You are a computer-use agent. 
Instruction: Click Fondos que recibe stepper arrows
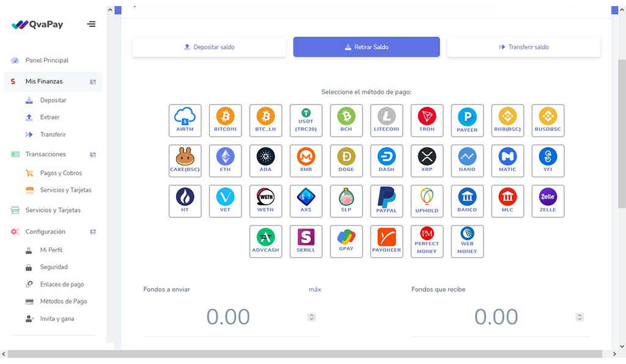click(x=580, y=317)
